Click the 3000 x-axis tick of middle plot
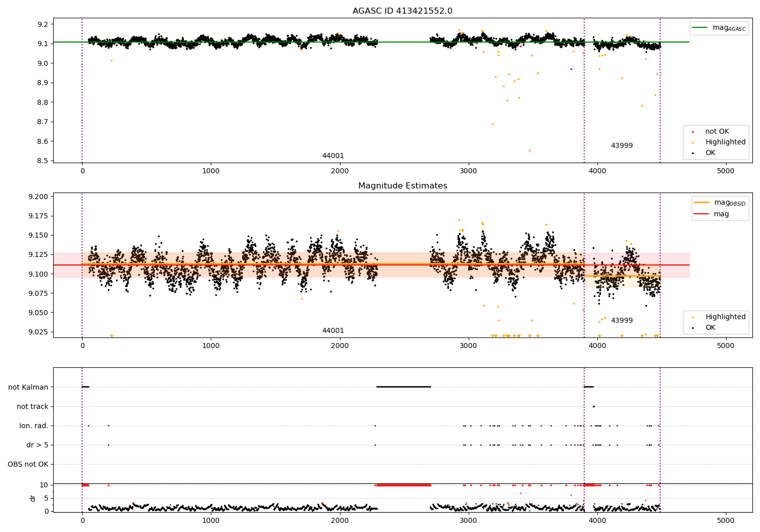Image resolution: width=760 pixels, height=532 pixels. tap(468, 346)
